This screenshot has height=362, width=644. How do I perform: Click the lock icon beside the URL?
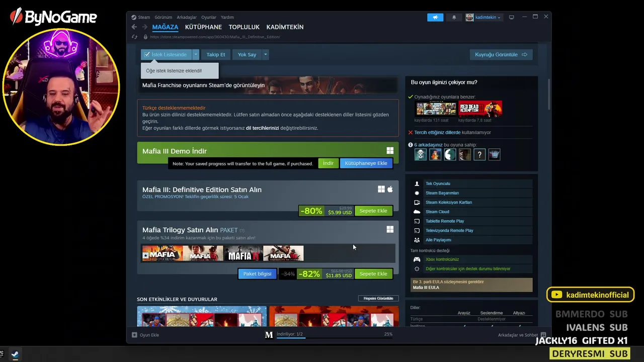click(x=145, y=37)
